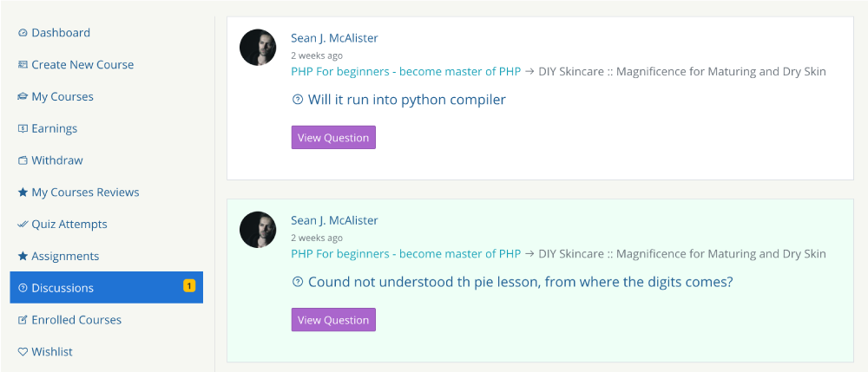The image size is (868, 372).
Task: Click the yellow Discussions notification badge
Action: click(189, 286)
